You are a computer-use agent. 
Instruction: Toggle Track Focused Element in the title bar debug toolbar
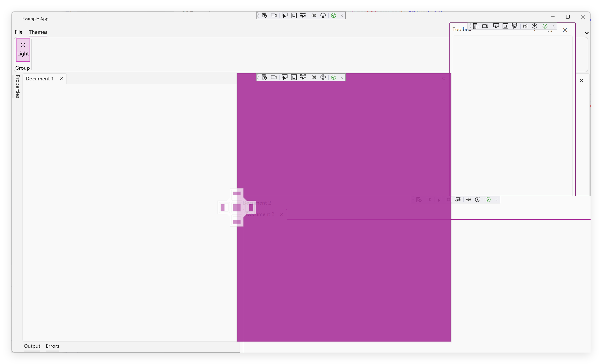pyautogui.click(x=303, y=15)
